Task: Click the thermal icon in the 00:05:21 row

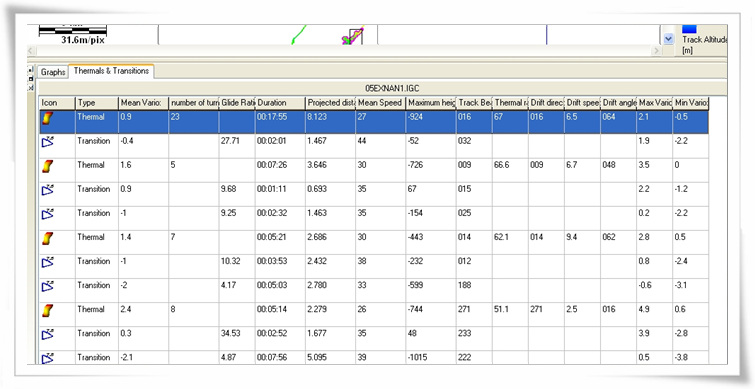Action: point(47,238)
